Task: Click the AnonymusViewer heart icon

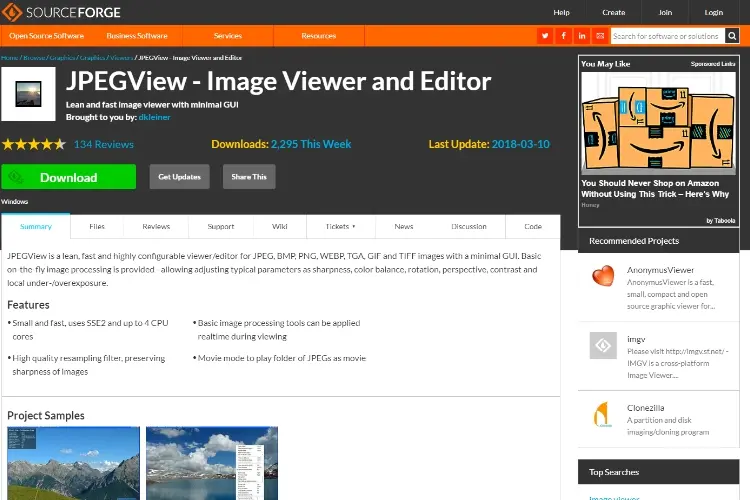Action: pyautogui.click(x=603, y=276)
